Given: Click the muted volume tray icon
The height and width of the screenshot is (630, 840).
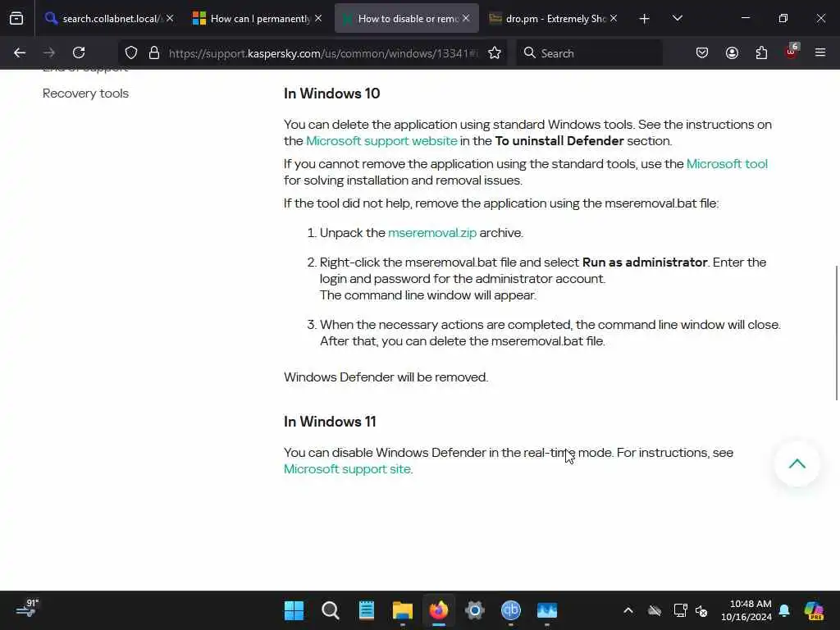Looking at the screenshot, I should (701, 610).
